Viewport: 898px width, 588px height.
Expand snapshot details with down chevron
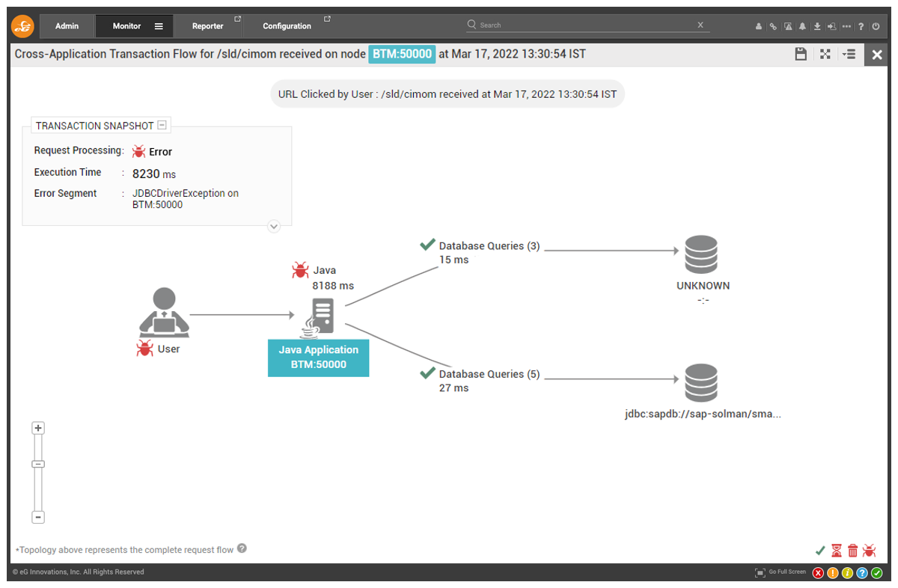[274, 226]
